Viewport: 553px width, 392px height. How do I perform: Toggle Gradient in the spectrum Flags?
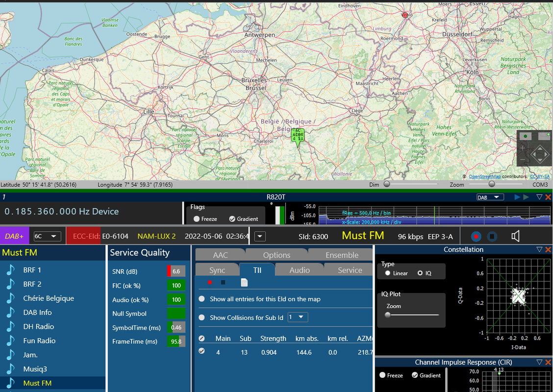point(232,219)
